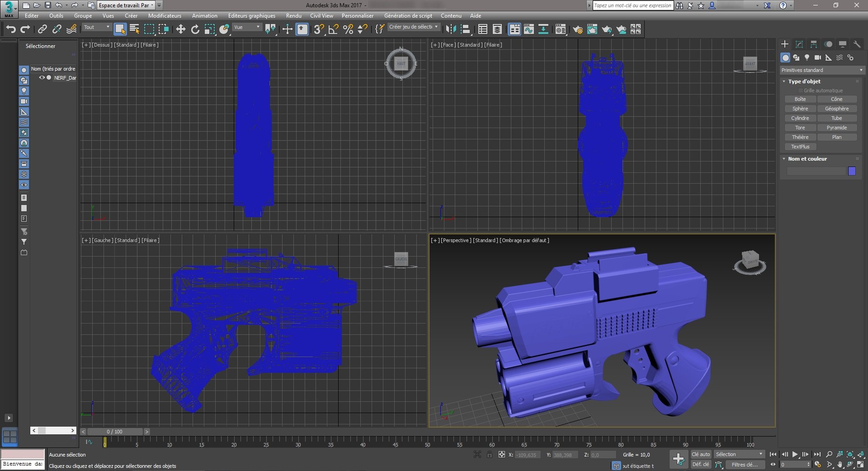Open the Primitives standard dropdown
This screenshot has height=471, width=868.
(x=821, y=70)
